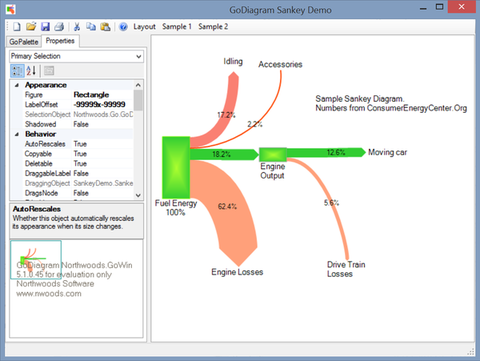Open a file with the folder icon

(31, 27)
